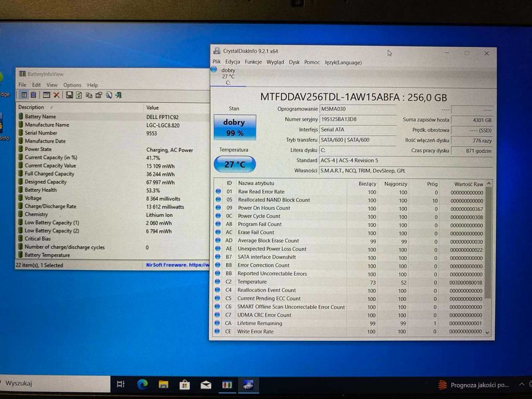This screenshot has height=399, width=532.
Task: Open the NirSoft Freeware link in status bar
Action: [177, 265]
